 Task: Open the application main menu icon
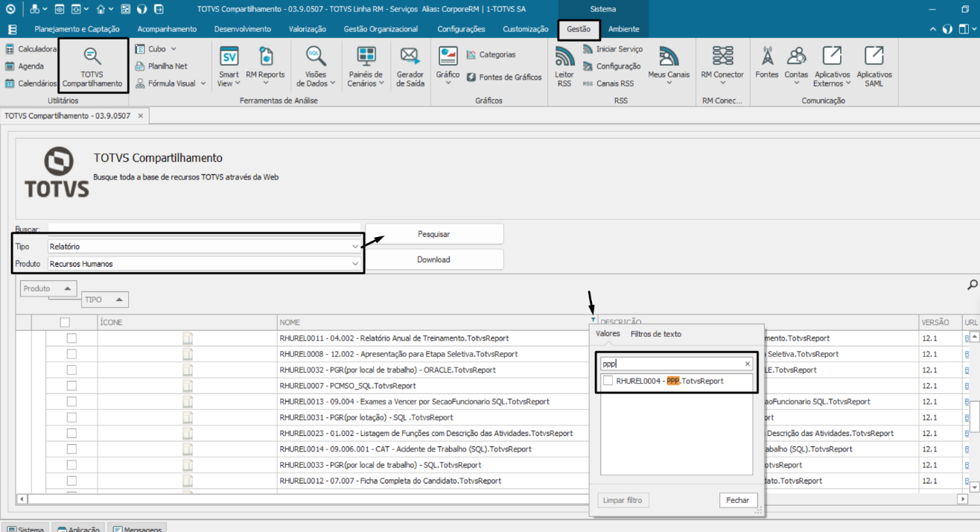tap(12, 29)
